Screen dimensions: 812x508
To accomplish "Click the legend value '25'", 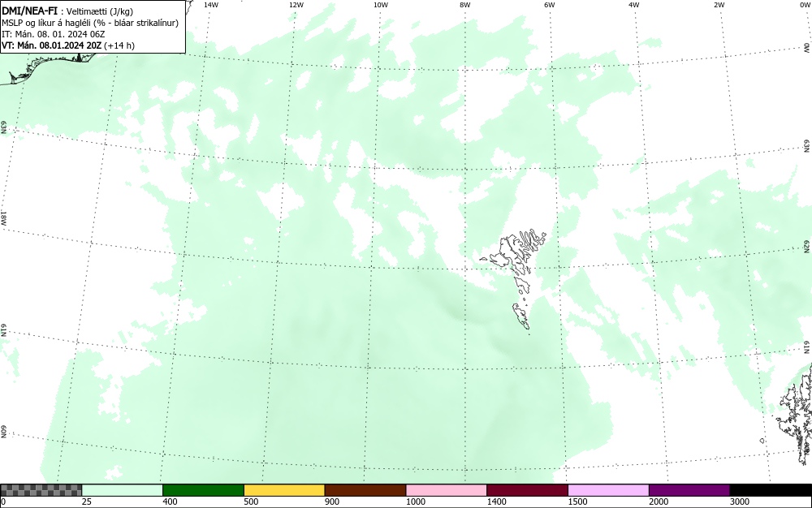I will [x=87, y=502].
